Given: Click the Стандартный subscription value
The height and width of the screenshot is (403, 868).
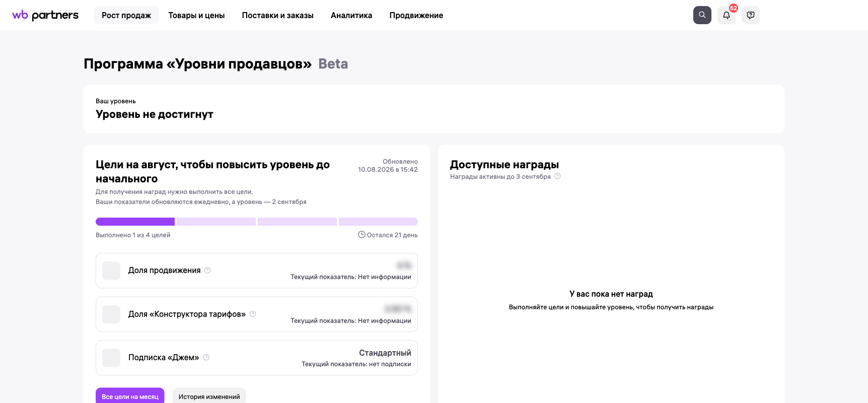Looking at the screenshot, I should tap(385, 353).
